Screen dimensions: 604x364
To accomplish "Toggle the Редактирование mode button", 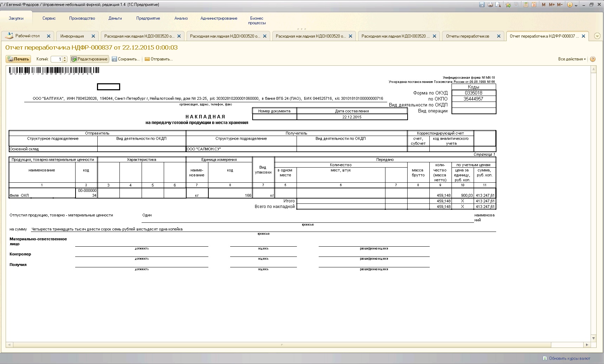I will click(x=89, y=59).
